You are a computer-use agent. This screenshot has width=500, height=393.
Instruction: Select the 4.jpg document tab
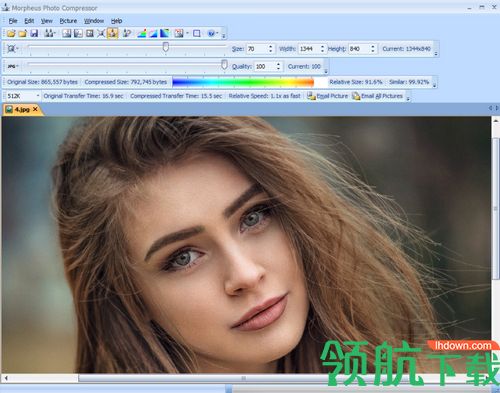pyautogui.click(x=22, y=109)
